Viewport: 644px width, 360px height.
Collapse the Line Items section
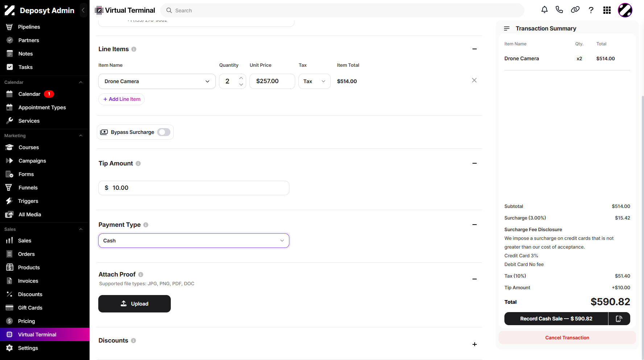pyautogui.click(x=475, y=49)
